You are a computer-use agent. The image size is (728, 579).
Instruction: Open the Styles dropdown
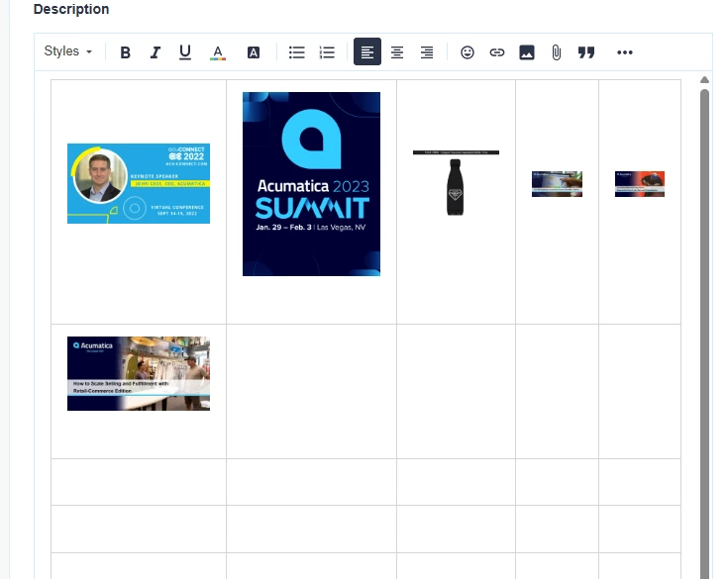(68, 51)
